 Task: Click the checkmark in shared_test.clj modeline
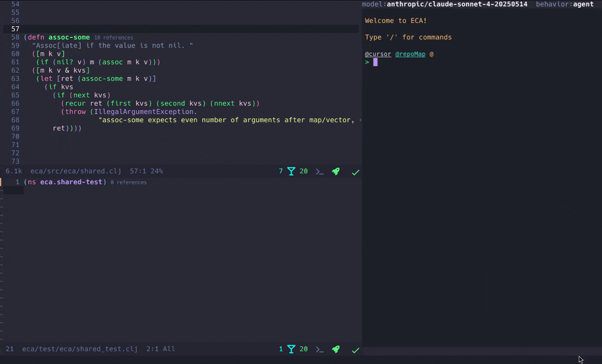[x=356, y=350]
